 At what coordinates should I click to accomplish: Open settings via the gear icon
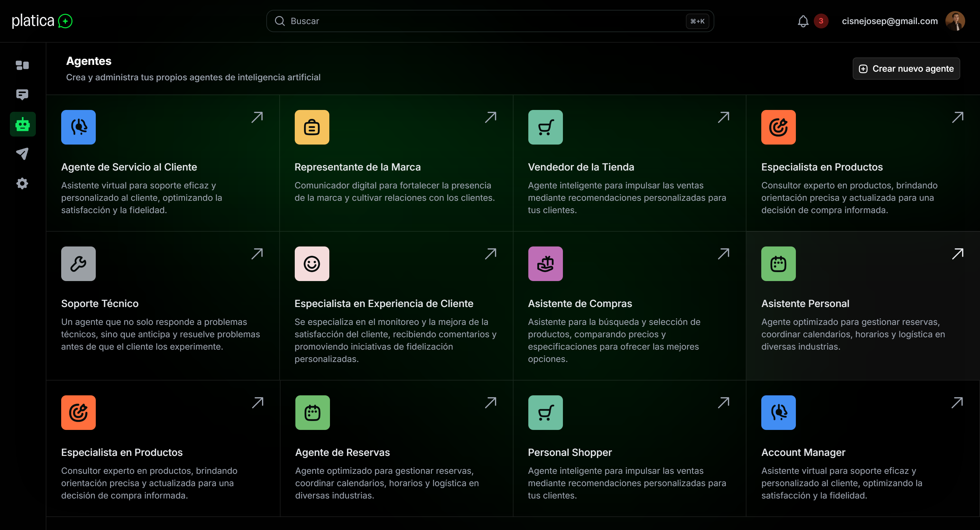point(22,184)
